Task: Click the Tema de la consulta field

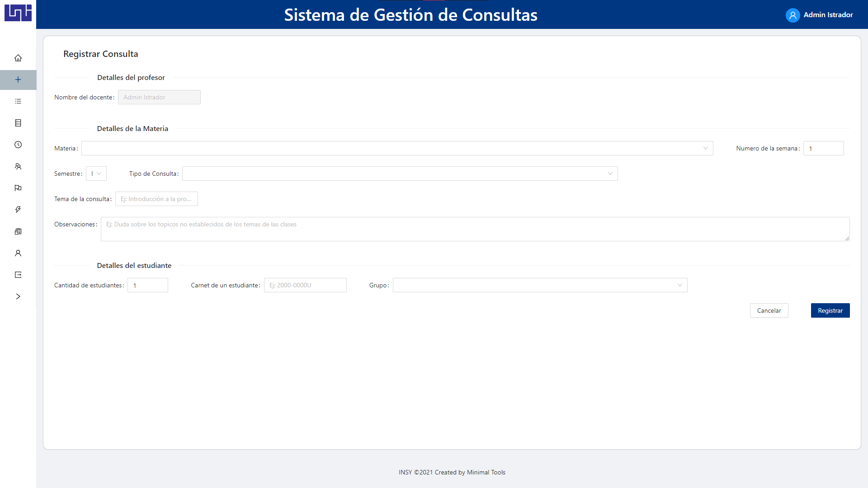Action: pos(156,199)
